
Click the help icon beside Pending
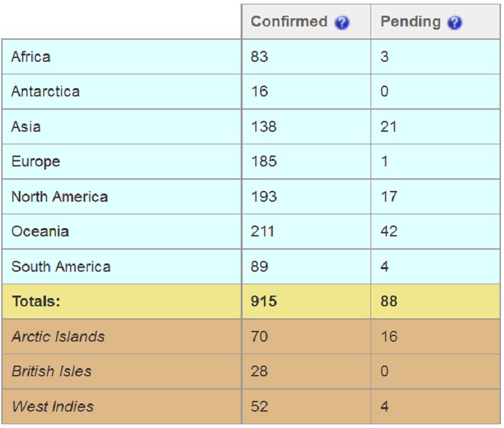coord(455,23)
